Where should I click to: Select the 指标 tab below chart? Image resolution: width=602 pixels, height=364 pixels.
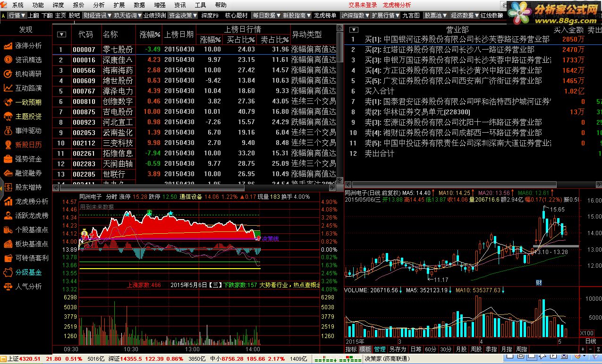[351, 349]
